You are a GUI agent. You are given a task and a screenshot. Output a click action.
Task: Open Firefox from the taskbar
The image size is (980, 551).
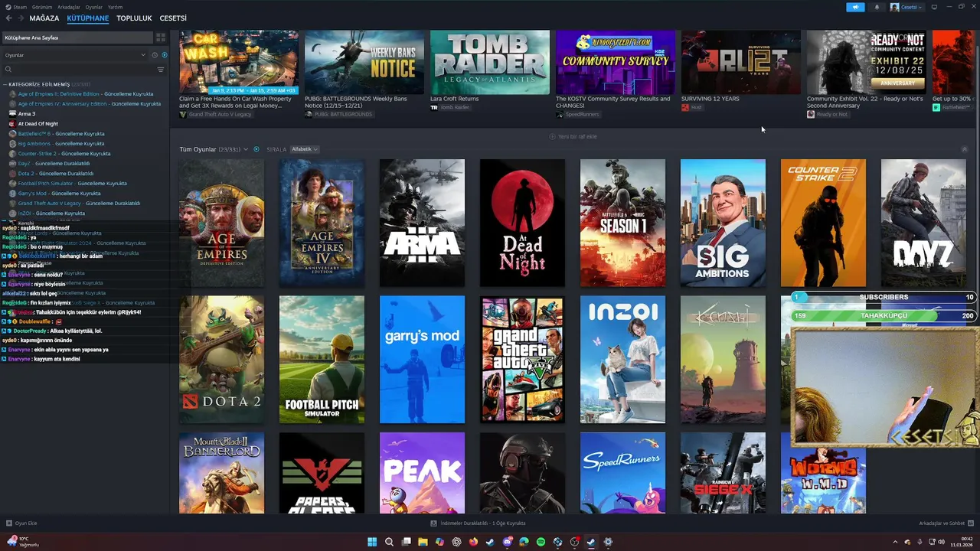click(x=473, y=542)
